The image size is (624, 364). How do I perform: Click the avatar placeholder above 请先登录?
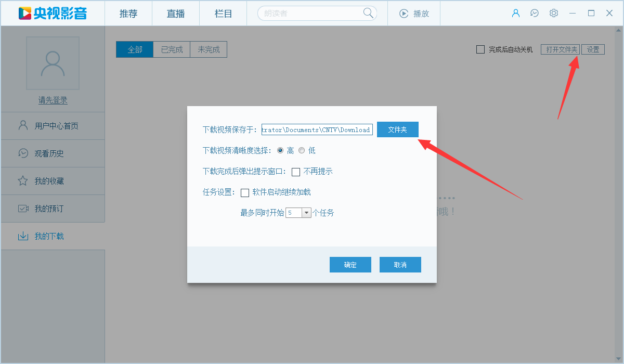[53, 62]
